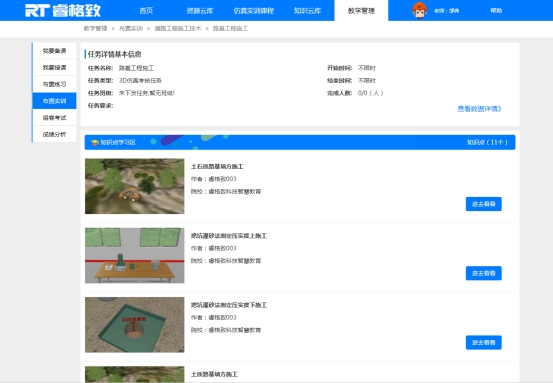Open the user avatar icon
Screen dimensions: 553x383
[419, 11]
